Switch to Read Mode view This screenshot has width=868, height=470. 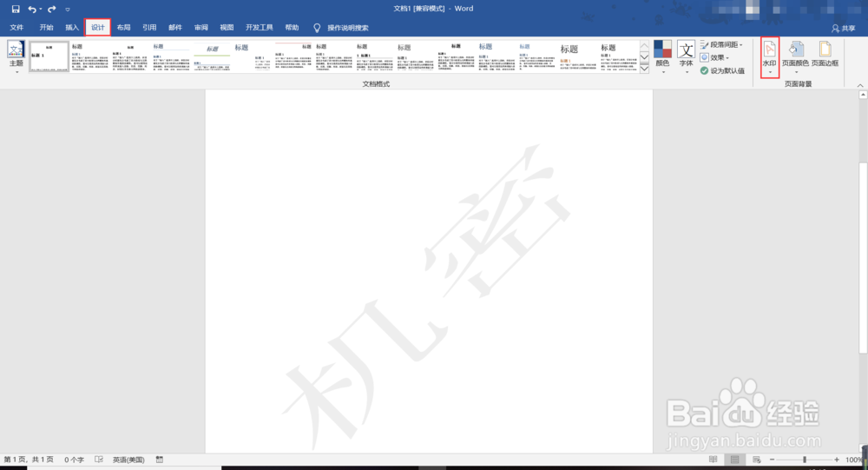713,460
